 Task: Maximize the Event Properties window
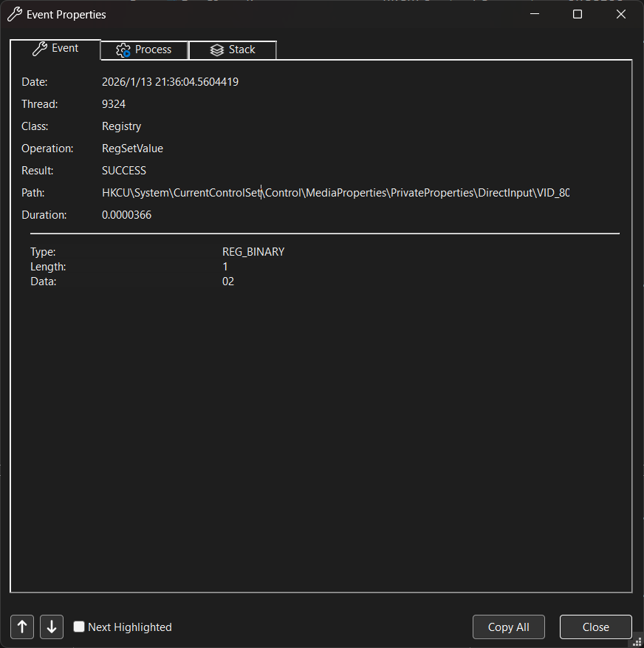click(x=578, y=14)
